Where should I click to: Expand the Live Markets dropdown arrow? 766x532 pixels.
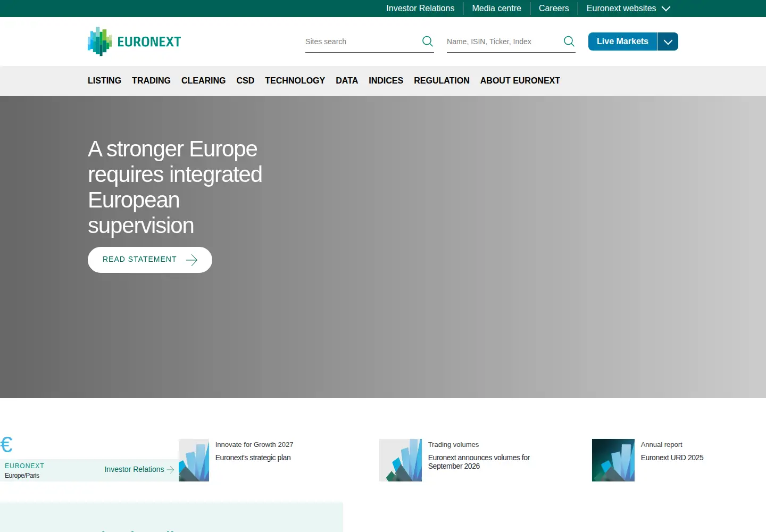click(668, 41)
